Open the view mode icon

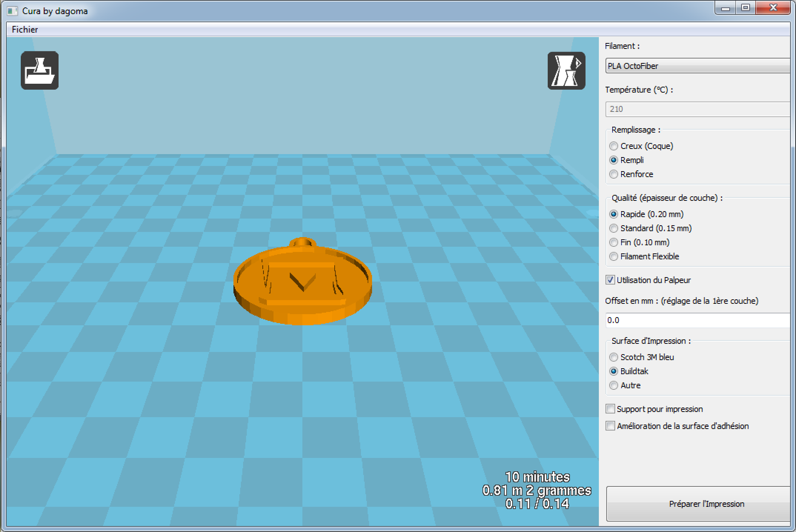pyautogui.click(x=566, y=70)
